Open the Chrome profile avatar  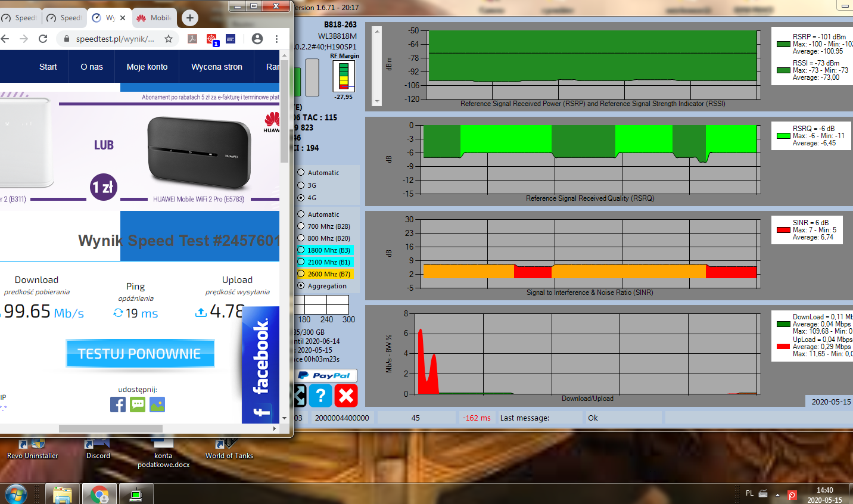(257, 39)
